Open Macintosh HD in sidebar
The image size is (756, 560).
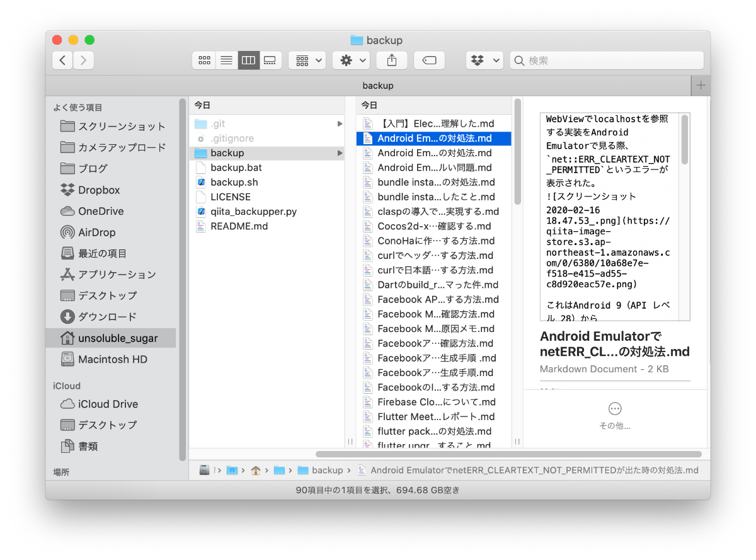[x=104, y=359]
